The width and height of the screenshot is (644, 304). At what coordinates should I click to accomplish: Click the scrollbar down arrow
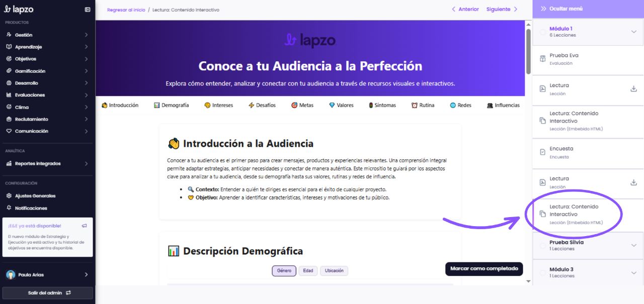(x=528, y=281)
